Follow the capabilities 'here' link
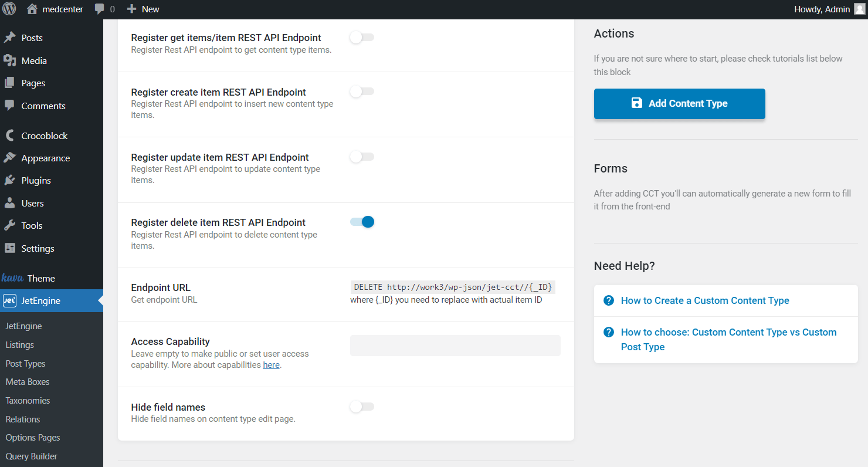 pyautogui.click(x=271, y=365)
